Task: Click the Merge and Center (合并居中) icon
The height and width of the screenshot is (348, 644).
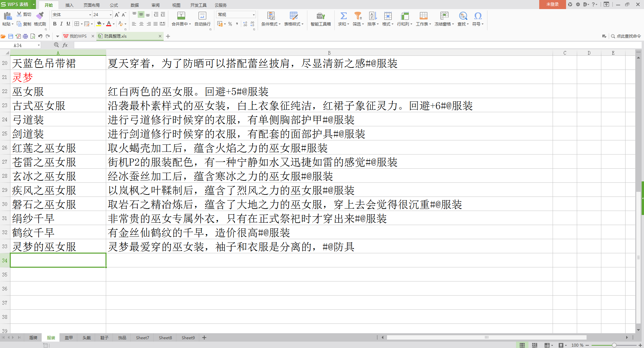Action: [x=181, y=16]
